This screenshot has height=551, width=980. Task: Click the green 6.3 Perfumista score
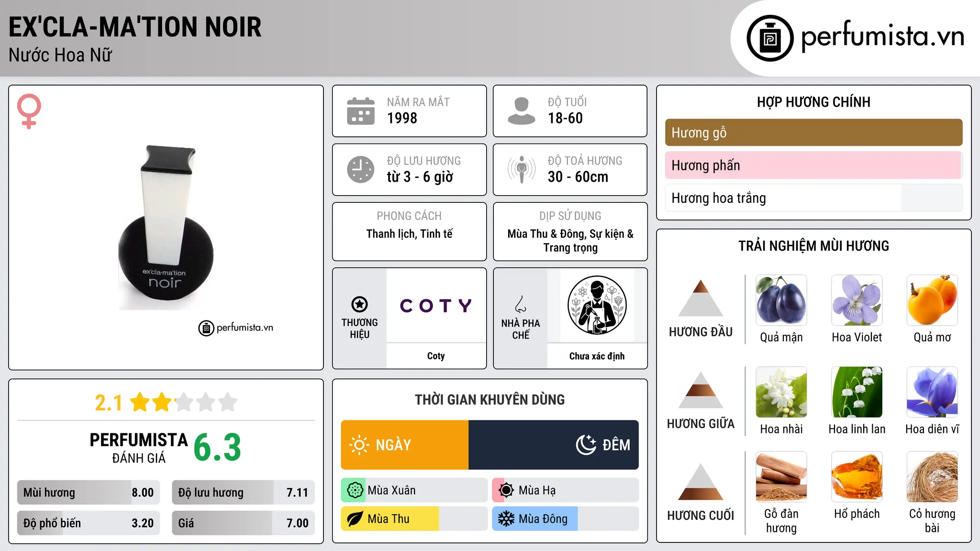pyautogui.click(x=217, y=448)
